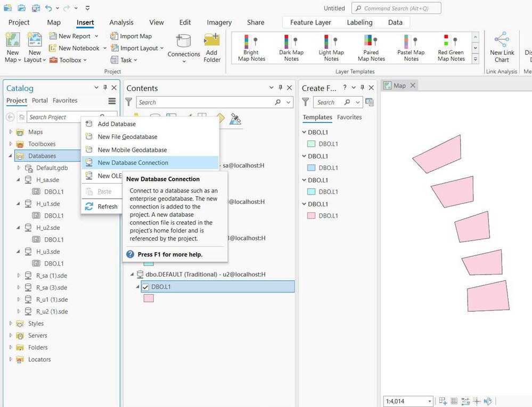532x407 pixels.
Task: Choose Refresh in context menu
Action: tap(102, 206)
